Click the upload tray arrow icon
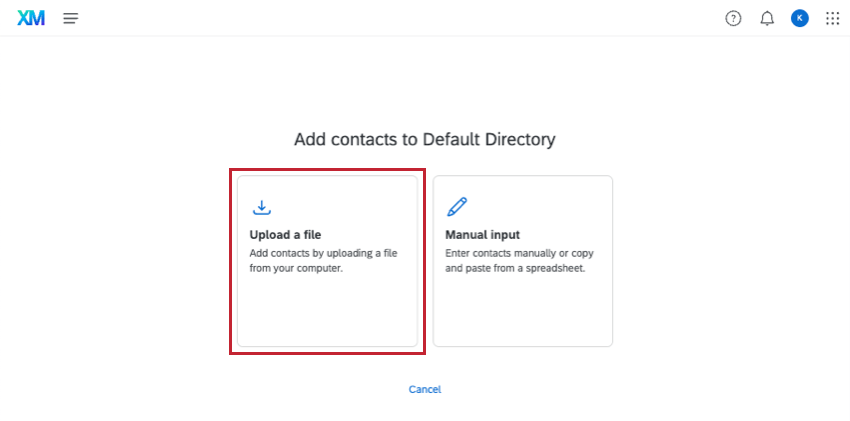 (261, 207)
